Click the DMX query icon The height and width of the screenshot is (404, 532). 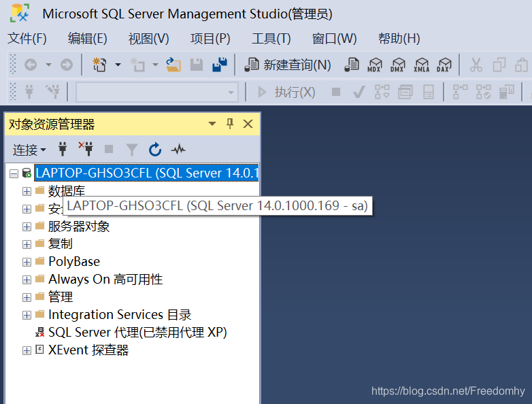pos(398,65)
